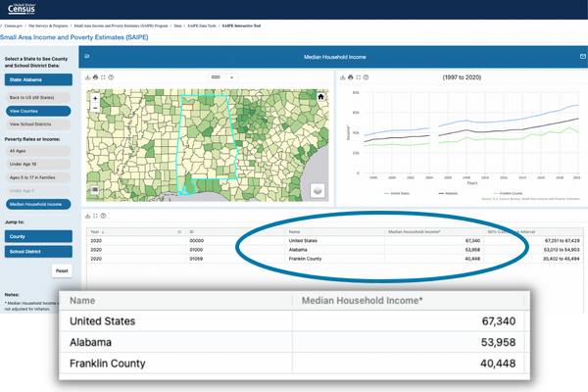Download the map panel data
Image resolution: width=588 pixels, height=392 pixels.
click(x=88, y=76)
